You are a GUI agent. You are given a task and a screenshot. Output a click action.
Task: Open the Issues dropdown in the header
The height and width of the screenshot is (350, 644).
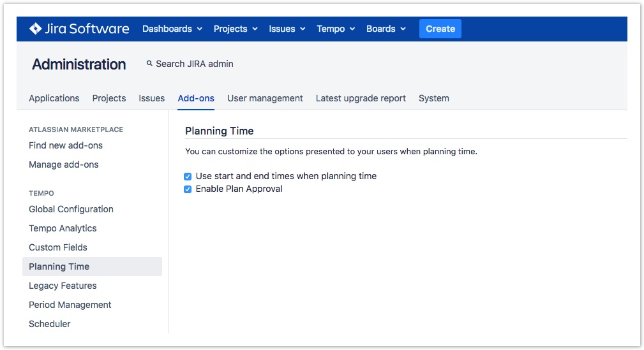coord(287,29)
